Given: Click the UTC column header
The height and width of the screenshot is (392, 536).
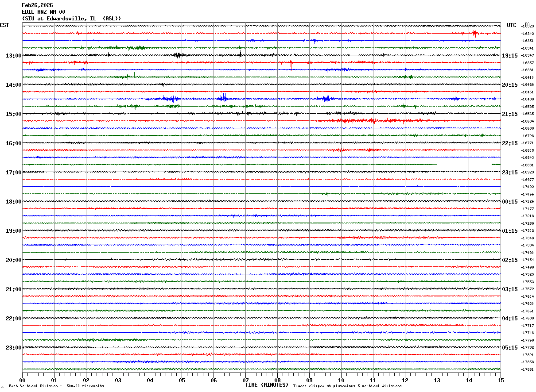Looking at the screenshot, I should (512, 25).
